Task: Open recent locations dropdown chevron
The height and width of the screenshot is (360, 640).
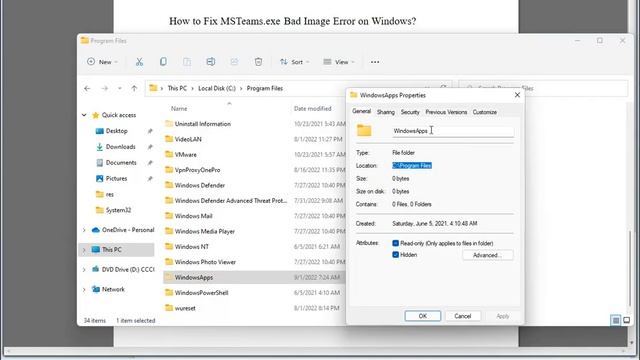Action: pyautogui.click(x=120, y=88)
